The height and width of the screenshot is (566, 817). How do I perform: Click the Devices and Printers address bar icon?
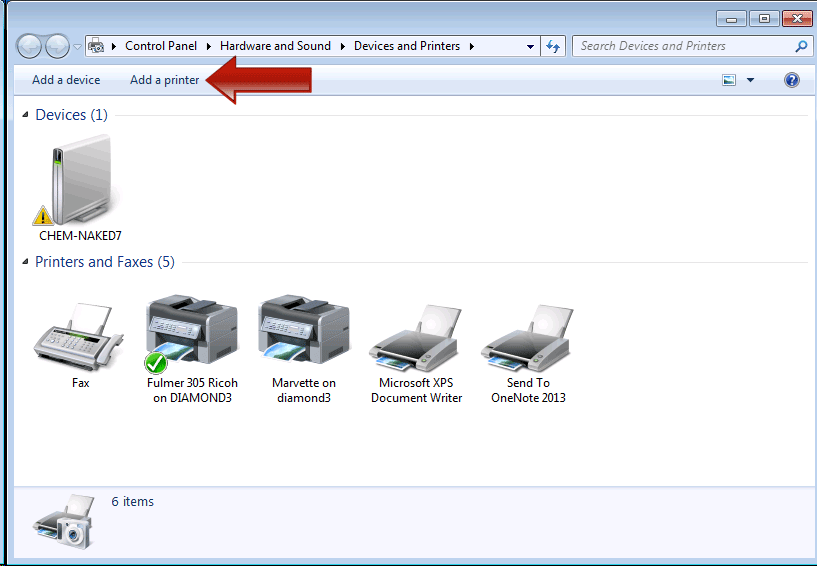(96, 46)
